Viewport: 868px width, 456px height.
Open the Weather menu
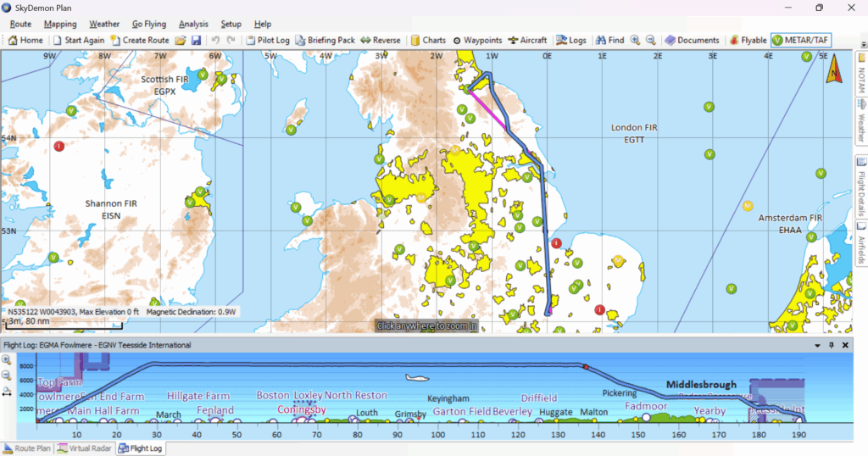[104, 24]
